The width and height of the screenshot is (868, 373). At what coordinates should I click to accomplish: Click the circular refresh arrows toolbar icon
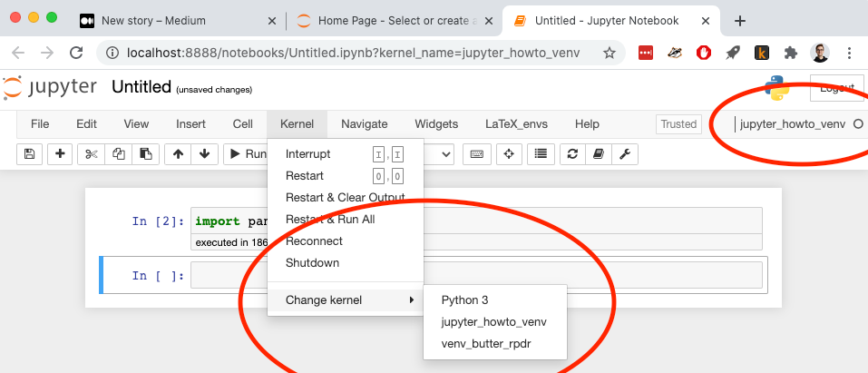573,154
